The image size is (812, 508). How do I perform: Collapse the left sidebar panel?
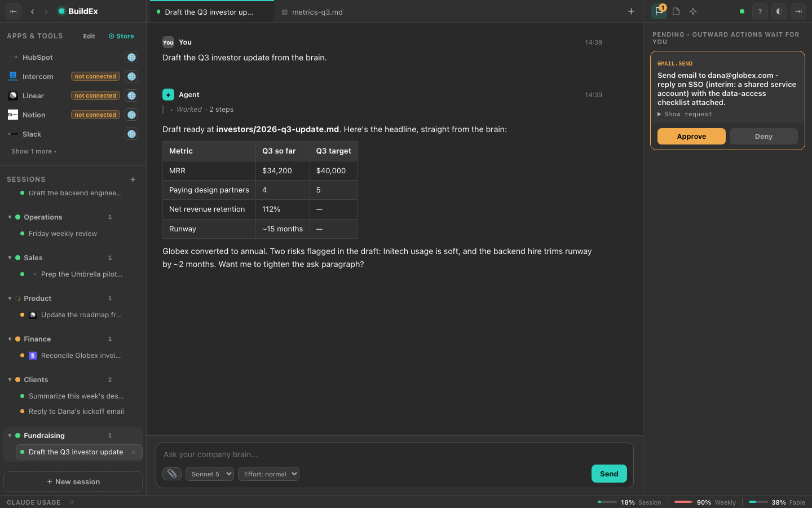point(14,11)
